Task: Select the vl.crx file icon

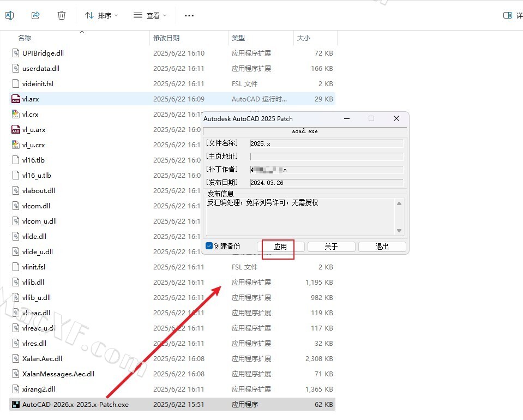Action: [x=16, y=115]
